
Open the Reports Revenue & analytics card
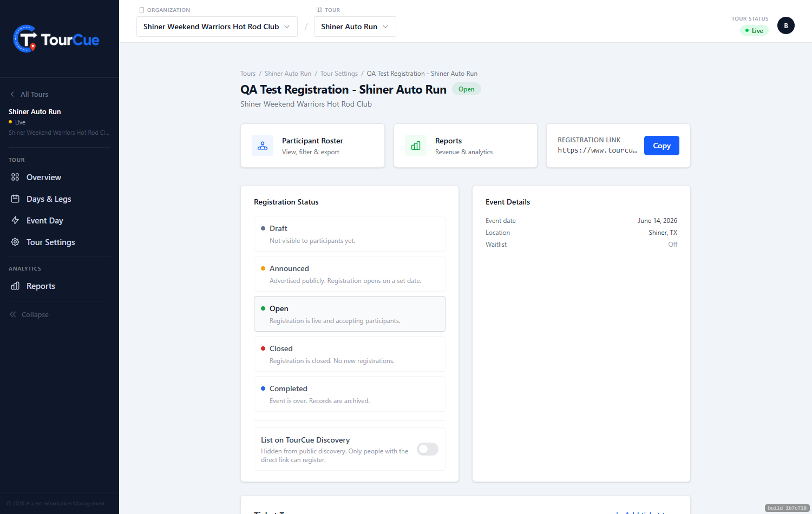pos(466,146)
